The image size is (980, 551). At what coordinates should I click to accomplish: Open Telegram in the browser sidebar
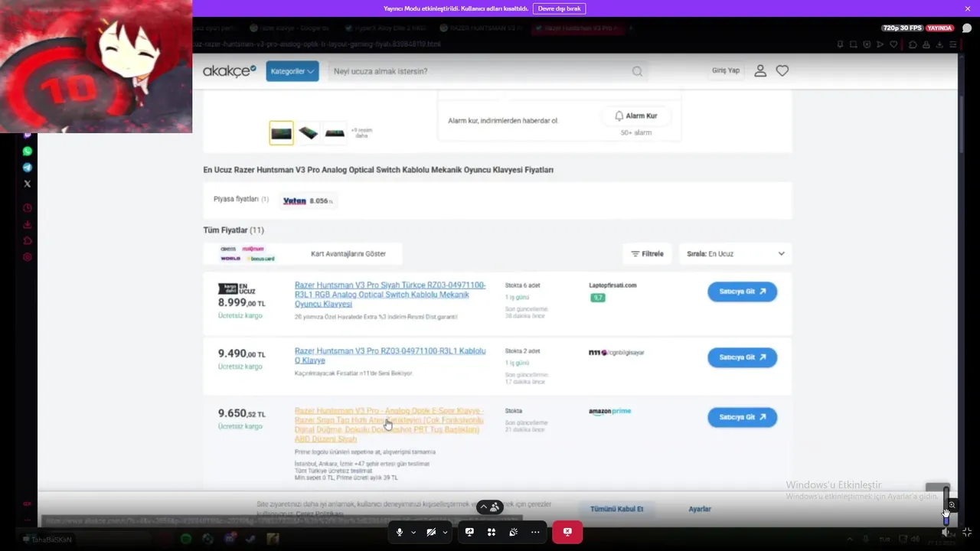[x=28, y=168]
